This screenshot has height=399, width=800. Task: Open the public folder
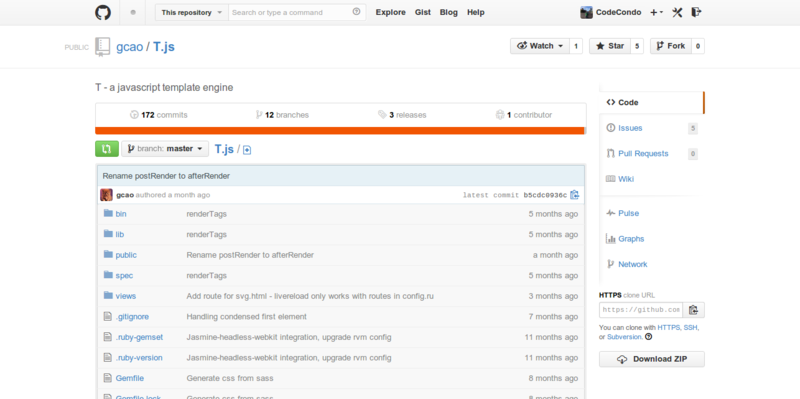point(126,255)
